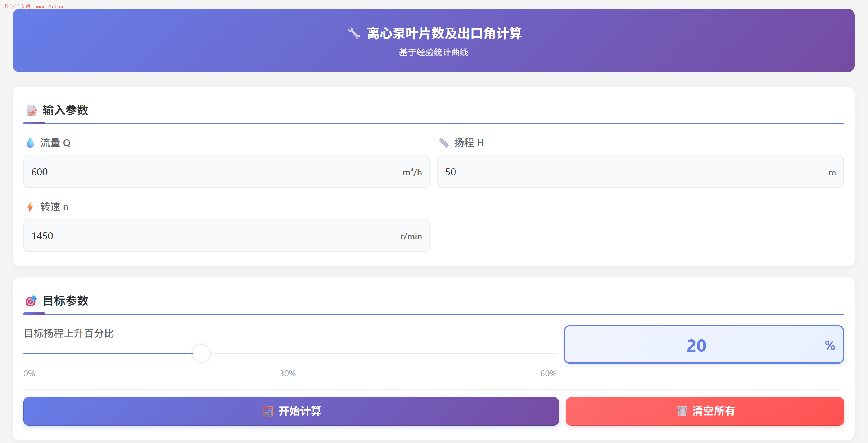
Task: Click the wrench icon in the header
Action: [353, 33]
